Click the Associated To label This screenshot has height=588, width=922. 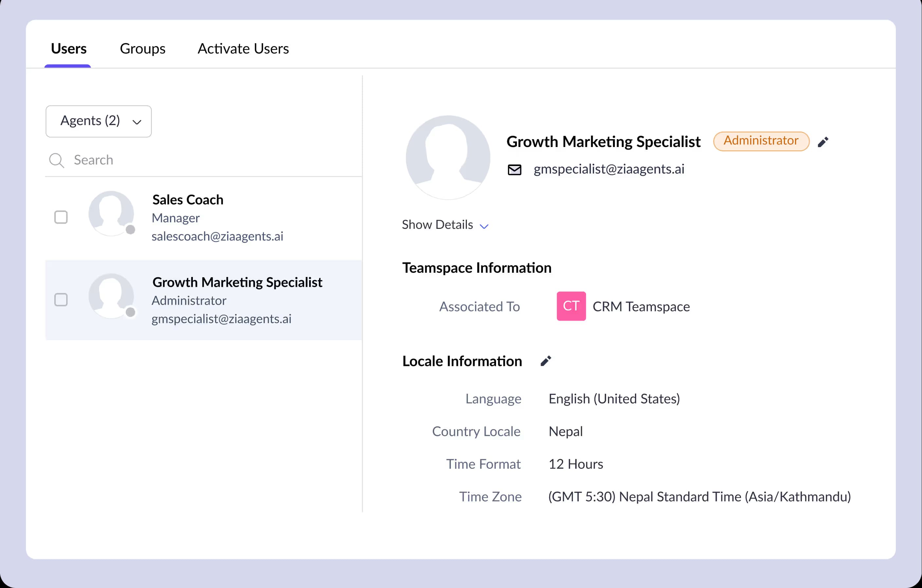[x=479, y=306]
